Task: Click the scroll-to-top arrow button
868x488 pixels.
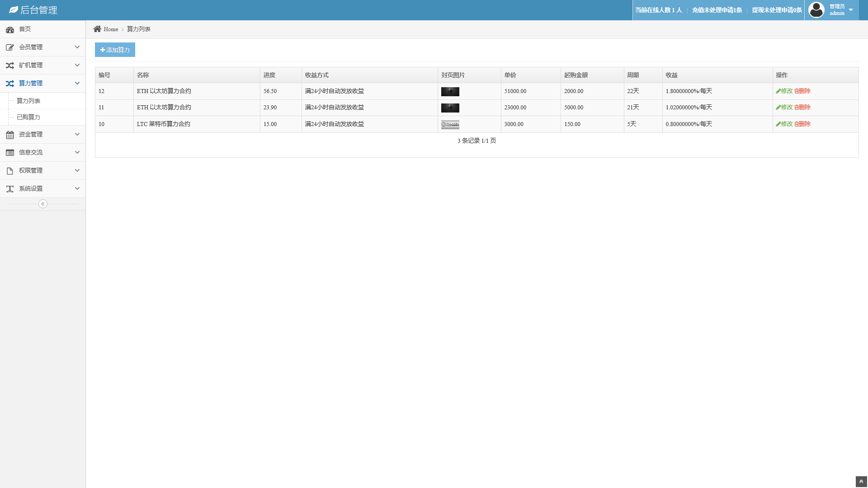Action: 861,482
